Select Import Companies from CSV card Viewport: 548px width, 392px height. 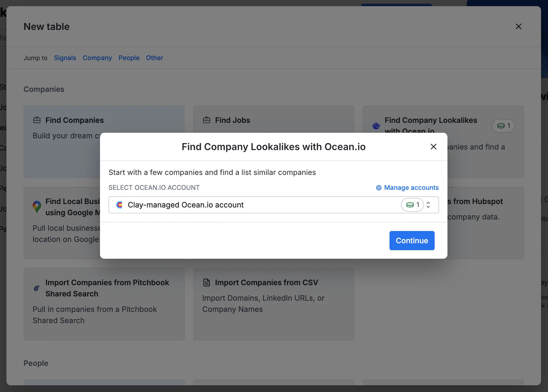click(273, 304)
